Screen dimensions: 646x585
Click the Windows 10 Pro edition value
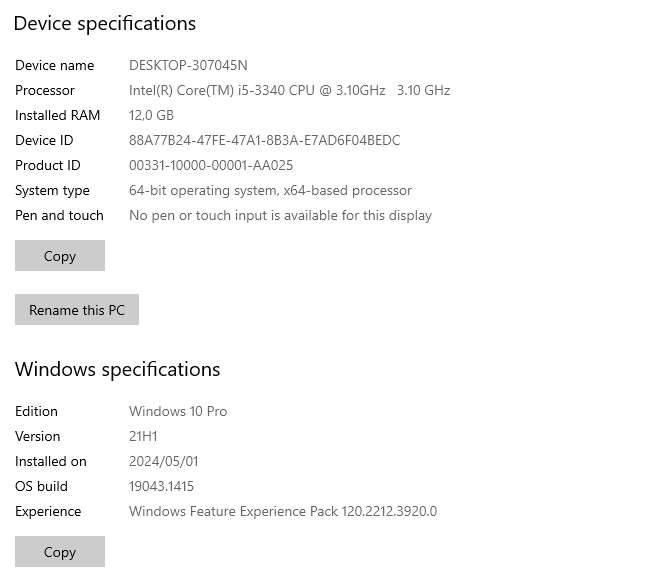point(178,411)
